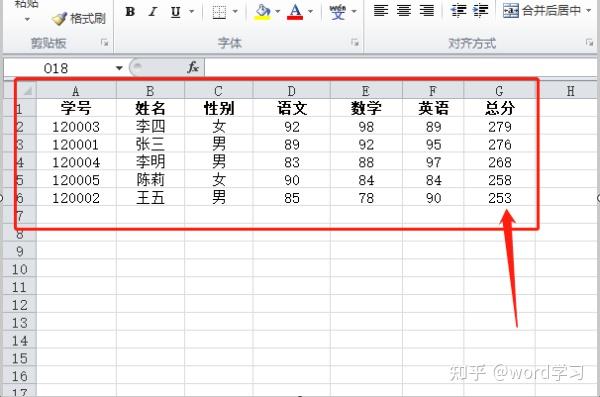Select column B header
600x397 pixels.
(x=150, y=91)
